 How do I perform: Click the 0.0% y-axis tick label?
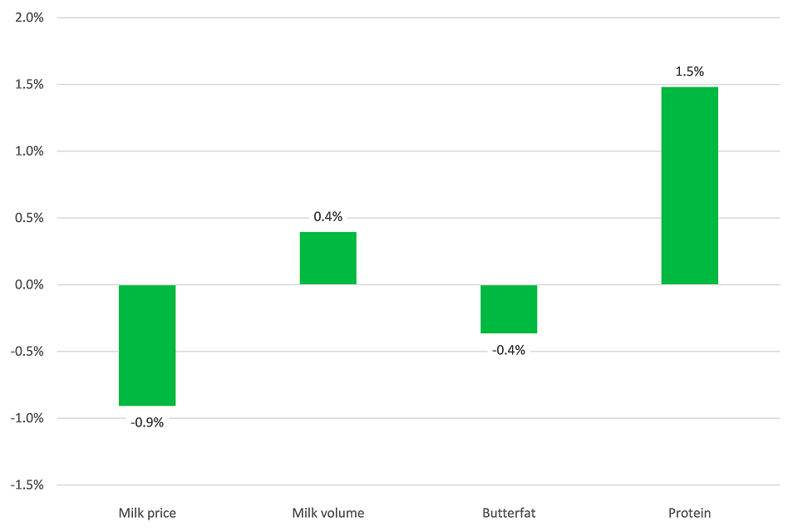tap(28, 285)
